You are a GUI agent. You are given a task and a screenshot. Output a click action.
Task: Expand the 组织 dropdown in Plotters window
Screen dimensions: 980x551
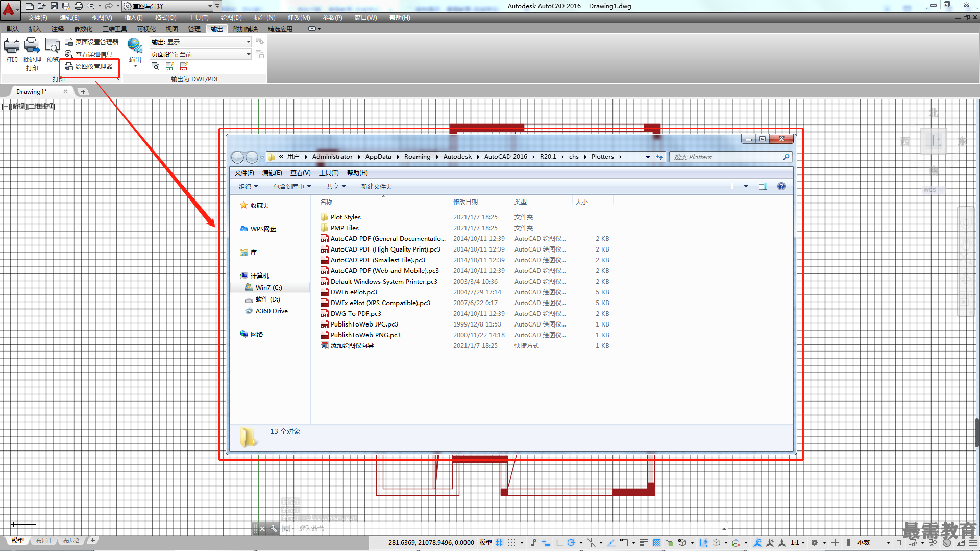[249, 186]
